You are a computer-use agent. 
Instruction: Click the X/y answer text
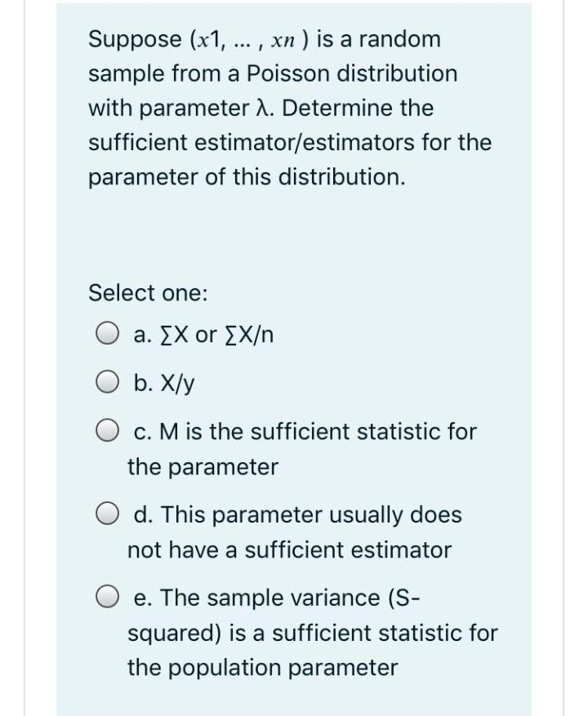click(169, 383)
